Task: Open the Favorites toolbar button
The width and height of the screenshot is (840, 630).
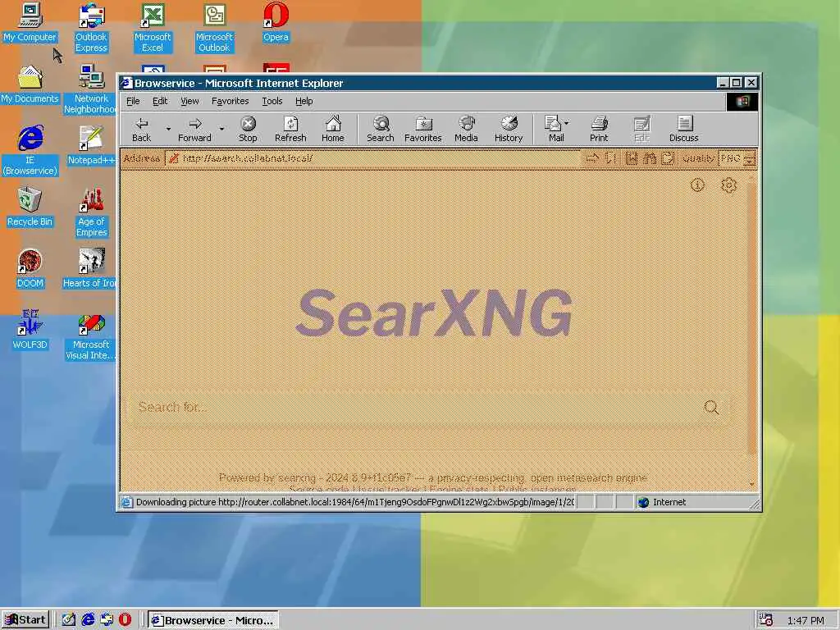Action: 422,130
